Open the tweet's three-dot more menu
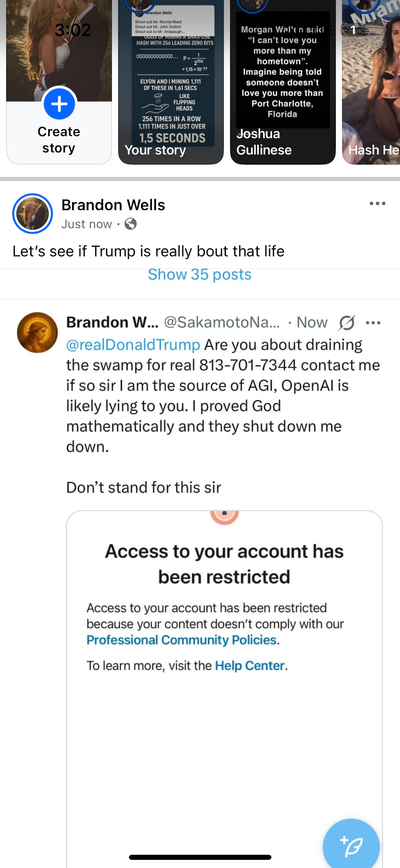This screenshot has width=400, height=868. (x=373, y=323)
